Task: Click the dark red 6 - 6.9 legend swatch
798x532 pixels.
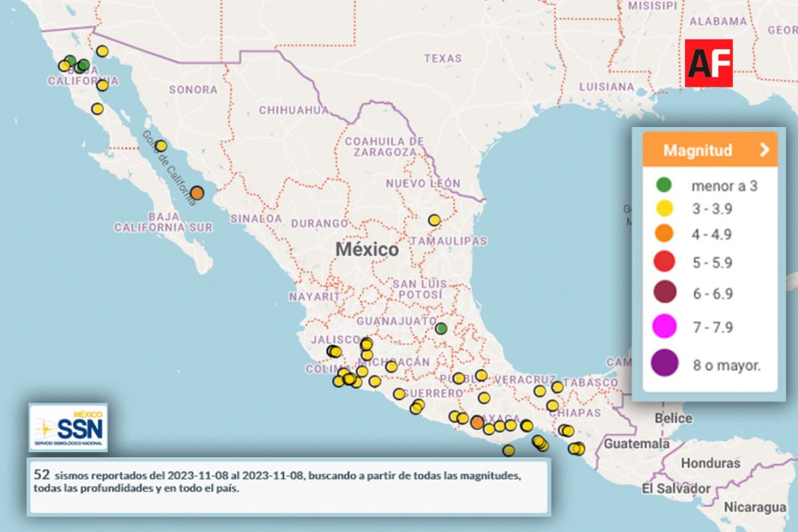Action: point(664,293)
